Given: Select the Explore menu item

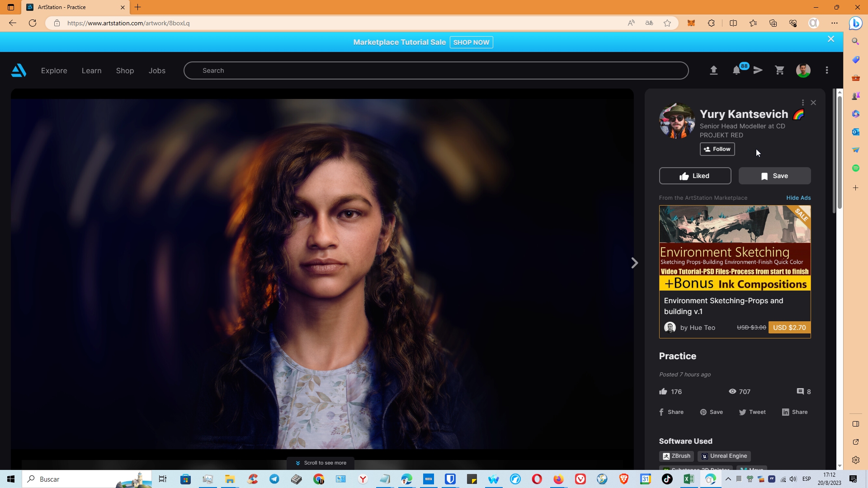Looking at the screenshot, I should tap(54, 70).
